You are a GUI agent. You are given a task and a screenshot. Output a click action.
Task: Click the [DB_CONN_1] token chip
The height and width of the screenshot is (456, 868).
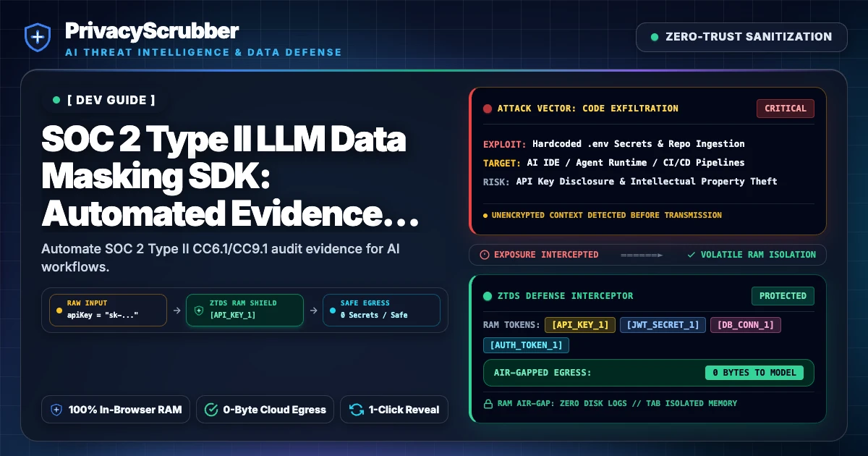746,325
